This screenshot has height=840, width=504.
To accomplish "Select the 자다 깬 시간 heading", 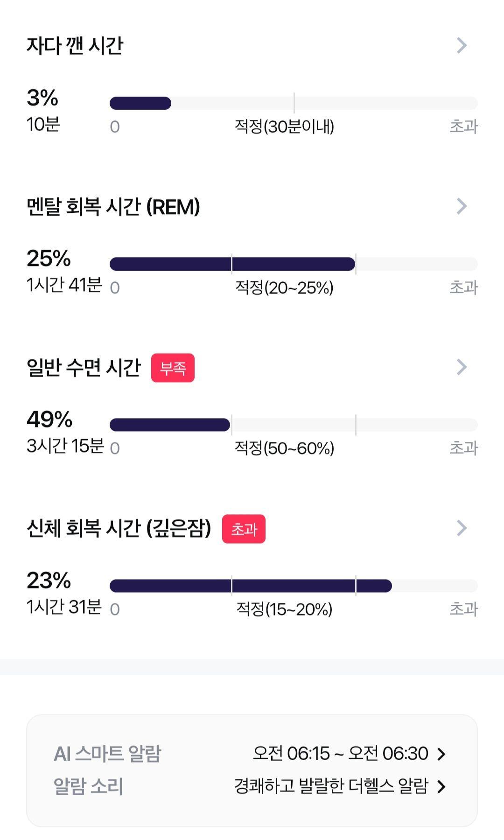I will coord(75,46).
